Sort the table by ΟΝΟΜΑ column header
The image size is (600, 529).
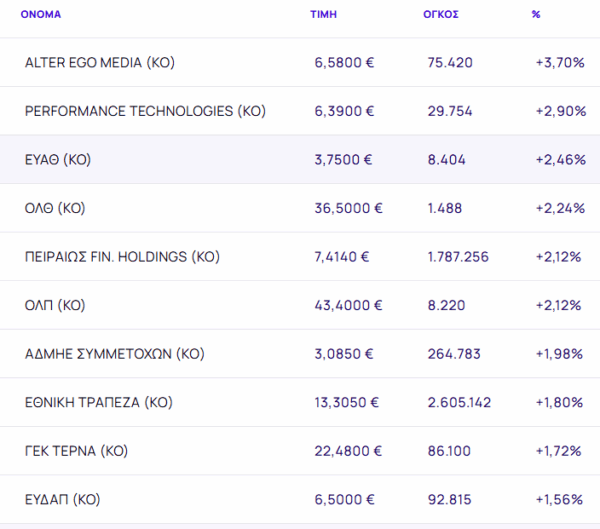coord(41,14)
